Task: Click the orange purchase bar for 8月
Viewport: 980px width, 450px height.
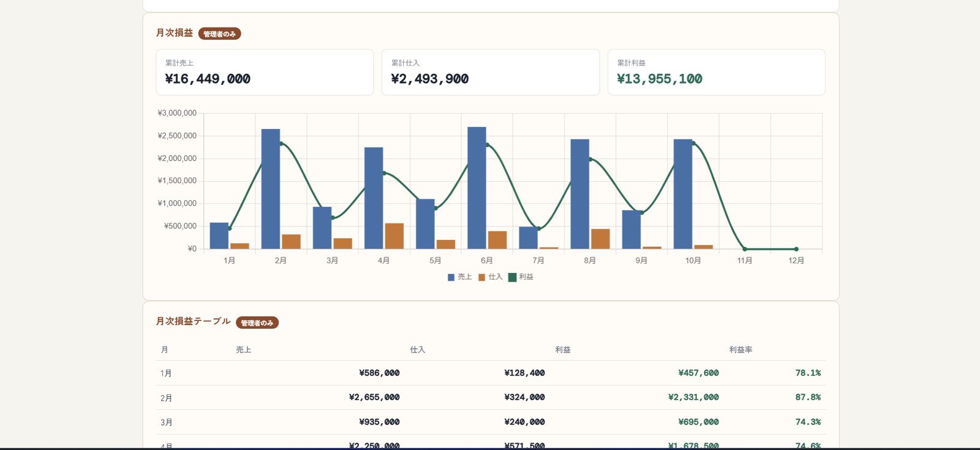Action: click(x=600, y=239)
